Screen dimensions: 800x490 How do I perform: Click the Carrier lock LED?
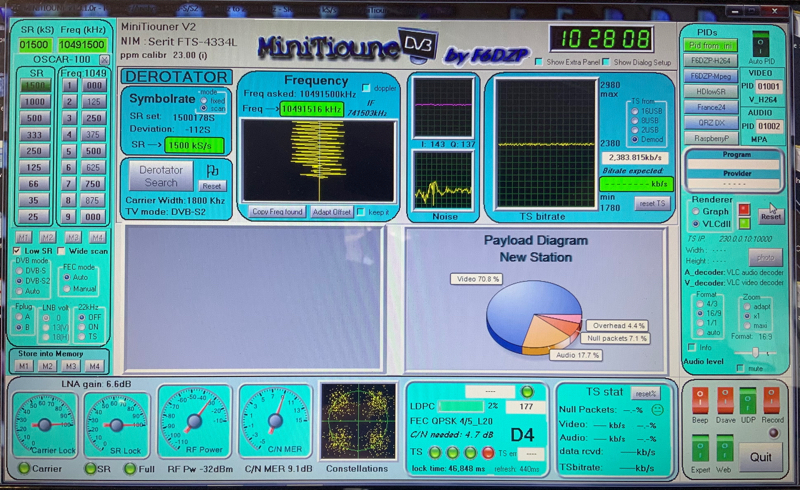point(23,468)
